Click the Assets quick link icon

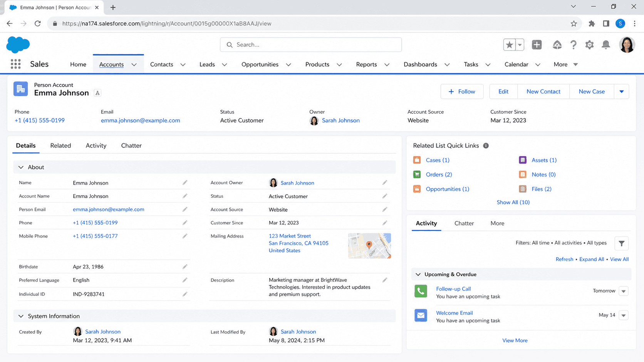point(523,160)
